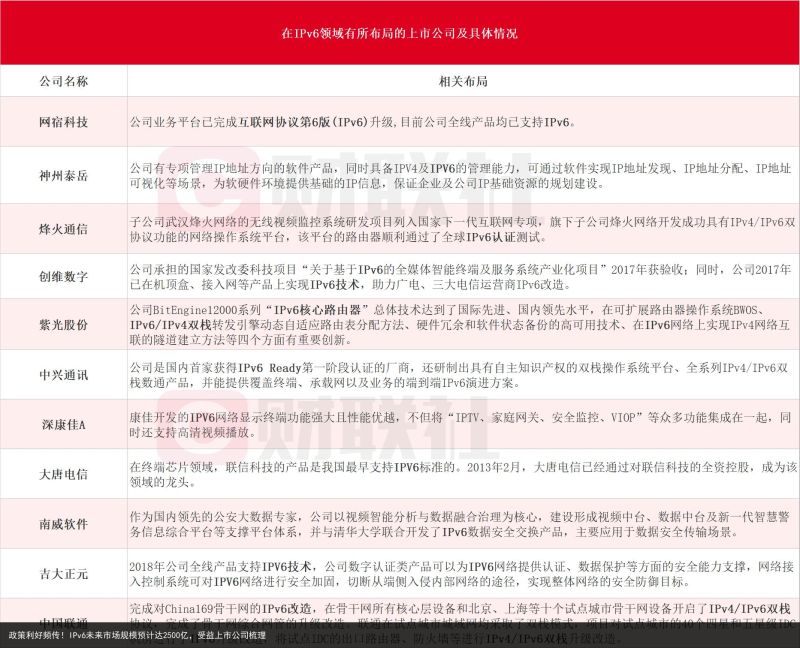This screenshot has width=800, height=648.
Task: Select the 公司名称 column header
Action: pos(64,81)
